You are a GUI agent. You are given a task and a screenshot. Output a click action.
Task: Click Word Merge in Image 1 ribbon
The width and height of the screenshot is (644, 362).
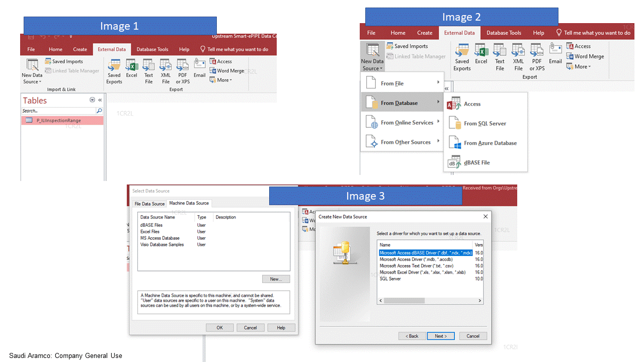point(227,71)
